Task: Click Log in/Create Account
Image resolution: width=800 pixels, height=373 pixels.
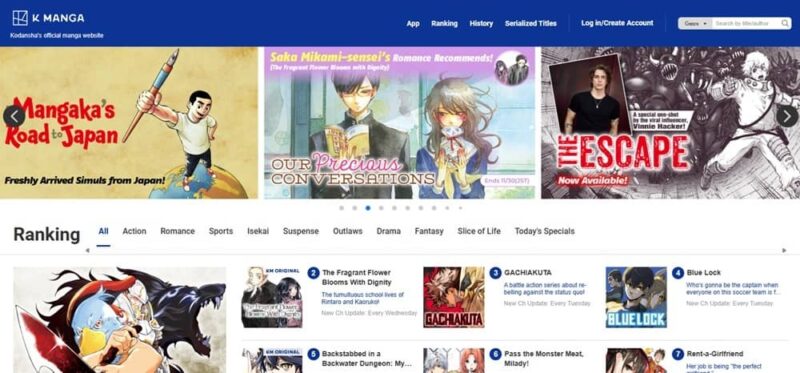Action: point(617,23)
